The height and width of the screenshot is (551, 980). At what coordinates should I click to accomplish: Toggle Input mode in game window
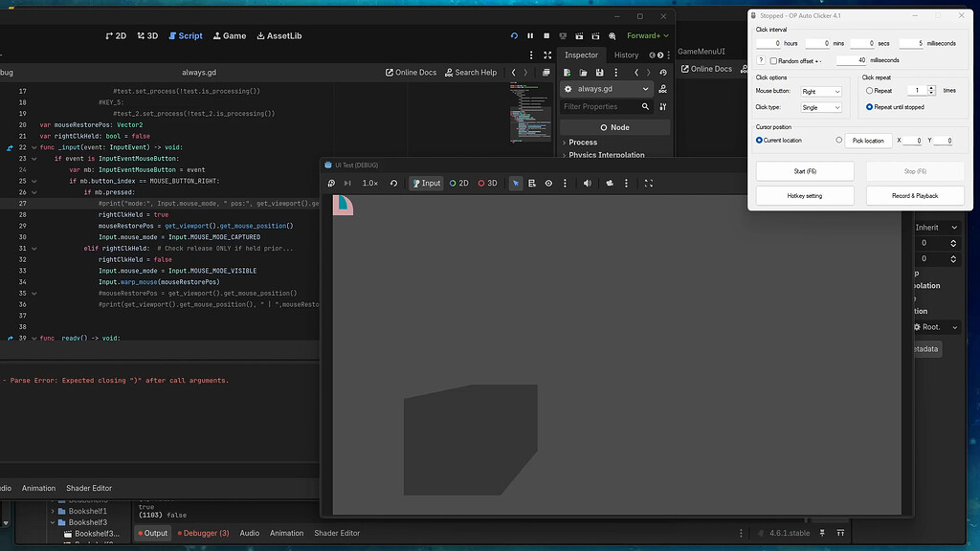click(426, 183)
